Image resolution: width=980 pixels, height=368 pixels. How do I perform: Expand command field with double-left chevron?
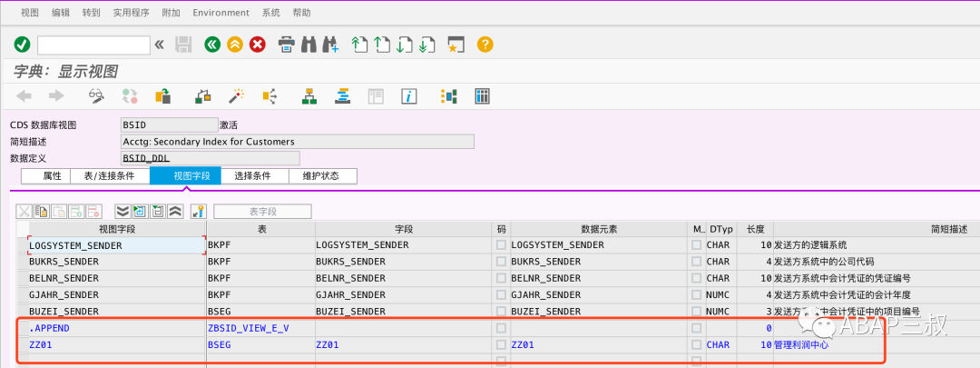pos(160,45)
